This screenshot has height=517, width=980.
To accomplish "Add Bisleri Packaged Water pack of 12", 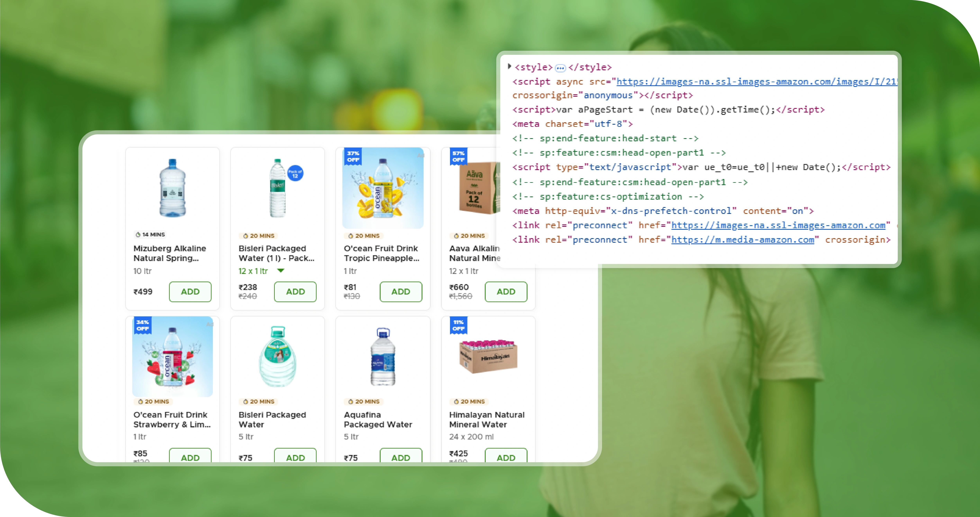I will [295, 292].
